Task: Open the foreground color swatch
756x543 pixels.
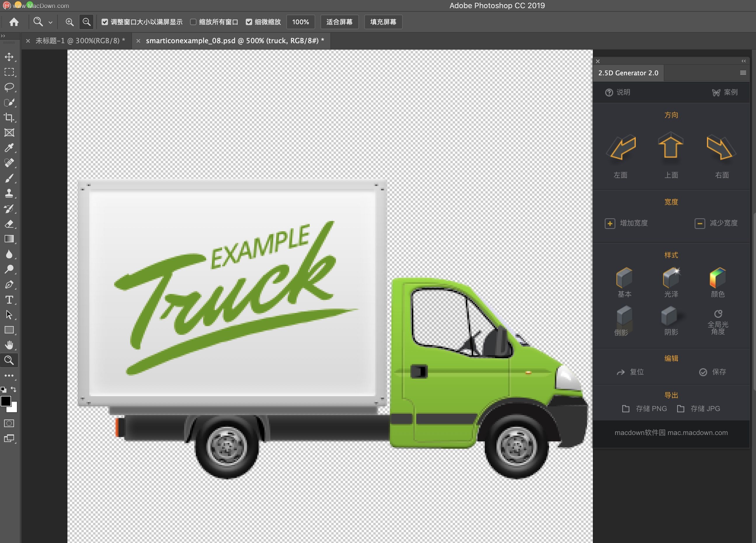Action: (5, 401)
